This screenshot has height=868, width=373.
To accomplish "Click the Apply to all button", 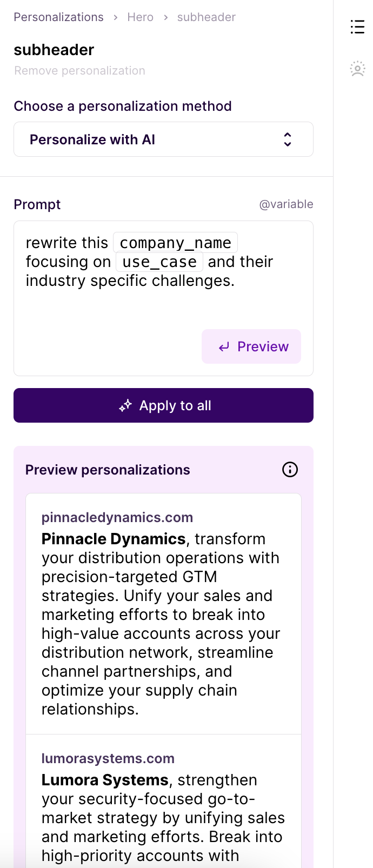I will coord(163,405).
